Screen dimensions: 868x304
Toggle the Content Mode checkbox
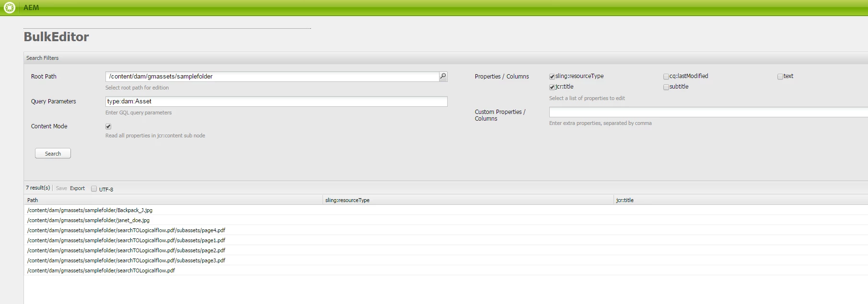(x=108, y=126)
